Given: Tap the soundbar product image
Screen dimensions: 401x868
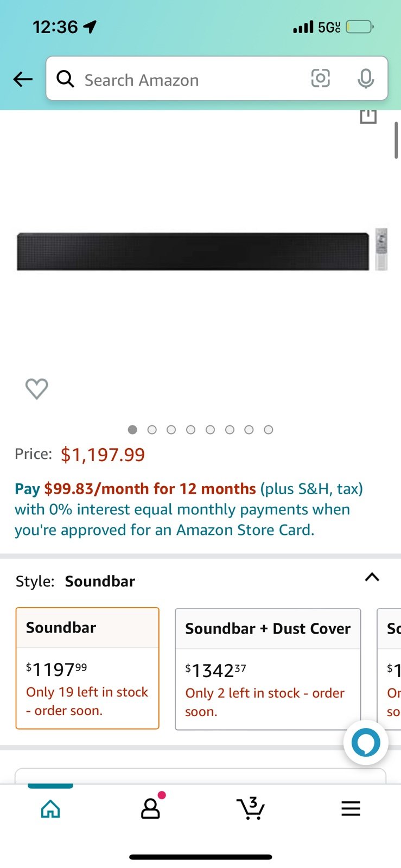Looking at the screenshot, I should coord(201,251).
